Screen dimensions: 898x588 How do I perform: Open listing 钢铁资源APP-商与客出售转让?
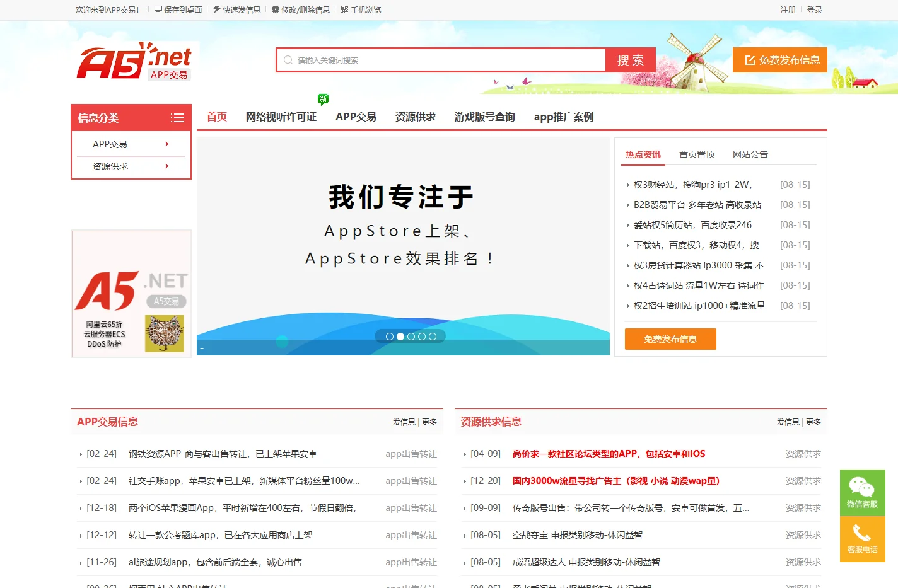pos(223,454)
